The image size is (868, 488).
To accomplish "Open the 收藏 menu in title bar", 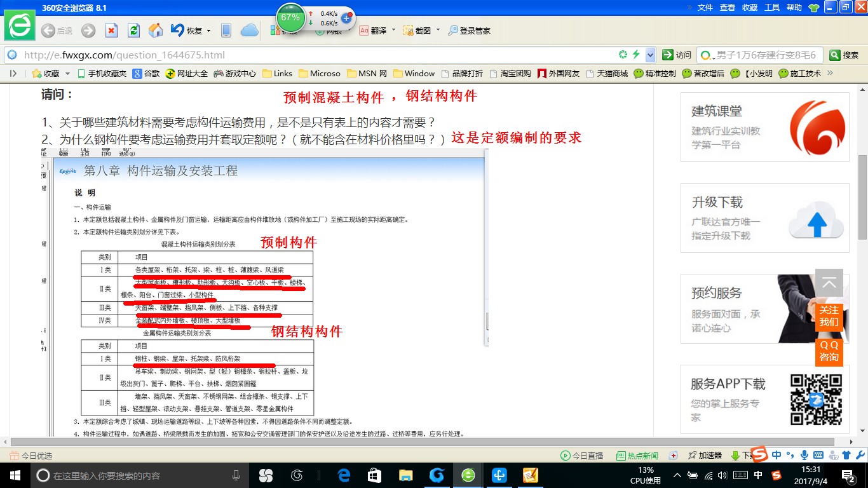I will click(x=750, y=8).
